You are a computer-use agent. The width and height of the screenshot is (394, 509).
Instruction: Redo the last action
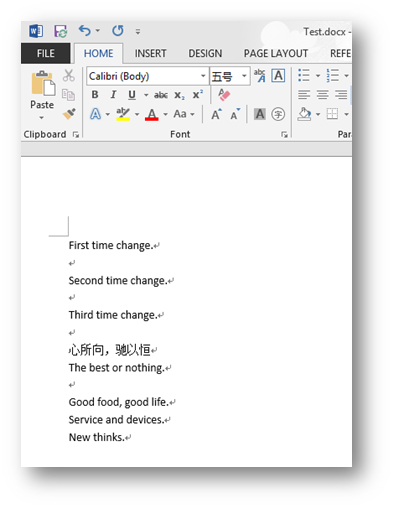tap(117, 31)
